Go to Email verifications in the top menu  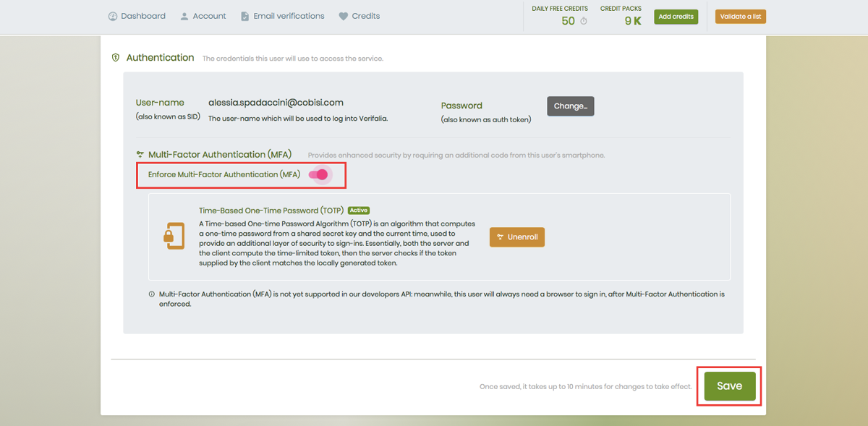point(282,16)
